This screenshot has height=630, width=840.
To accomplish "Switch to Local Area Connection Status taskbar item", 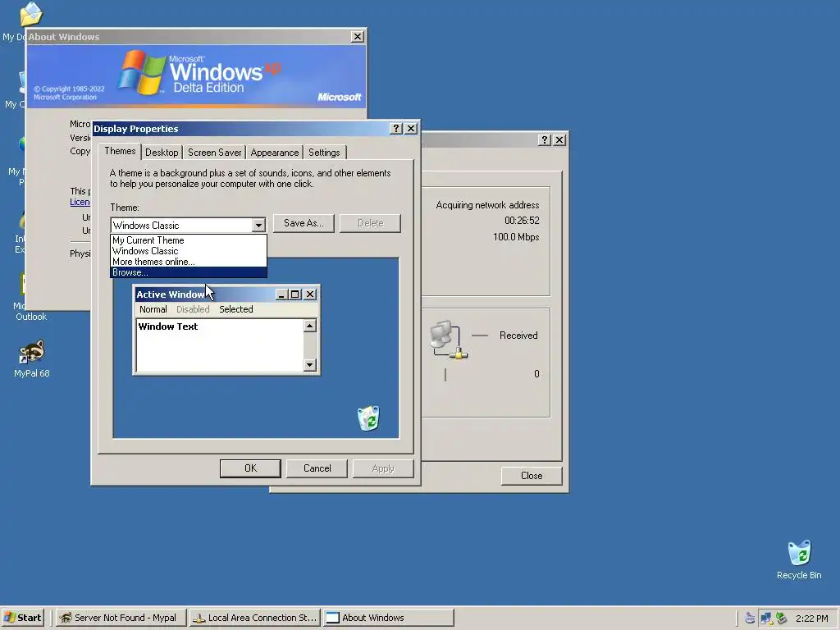I will [x=255, y=618].
